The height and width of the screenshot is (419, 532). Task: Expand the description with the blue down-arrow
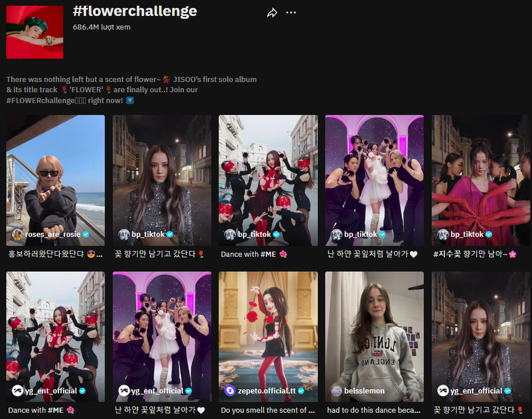tap(130, 100)
